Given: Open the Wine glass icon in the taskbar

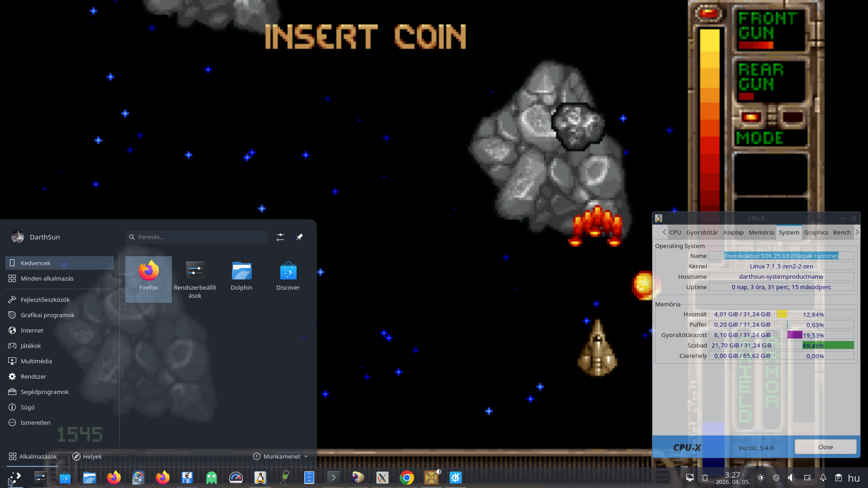Looking at the screenshot, I should tap(285, 478).
